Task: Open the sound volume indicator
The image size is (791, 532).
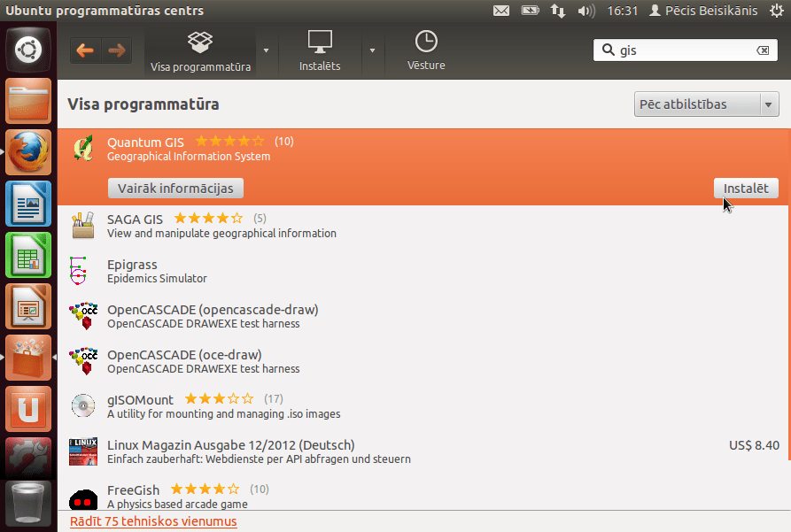Action: coord(586,11)
